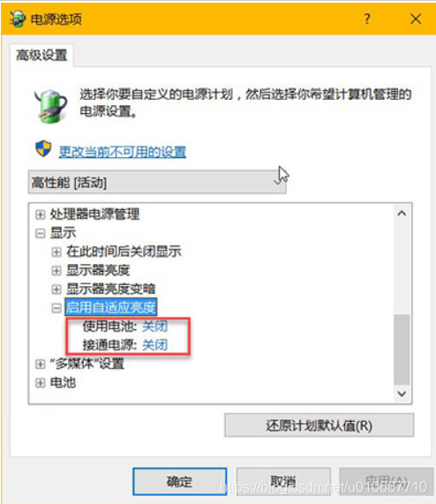The width and height of the screenshot is (436, 504).
Task: Expand the 电池 tree node
Action: click(x=41, y=383)
